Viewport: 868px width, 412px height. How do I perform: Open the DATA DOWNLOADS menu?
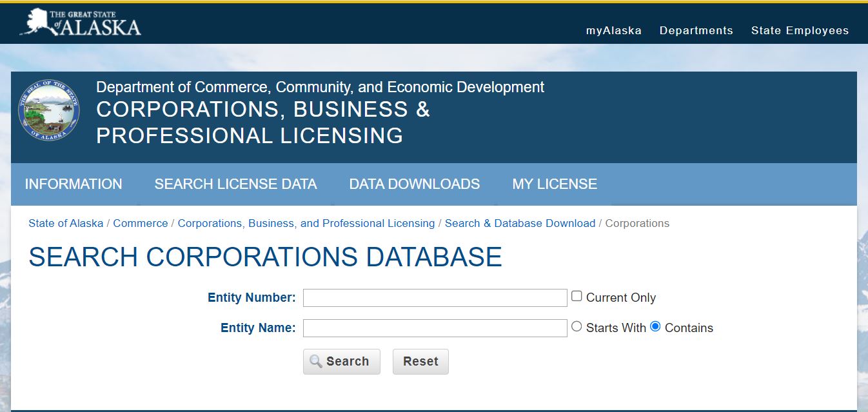coord(415,184)
